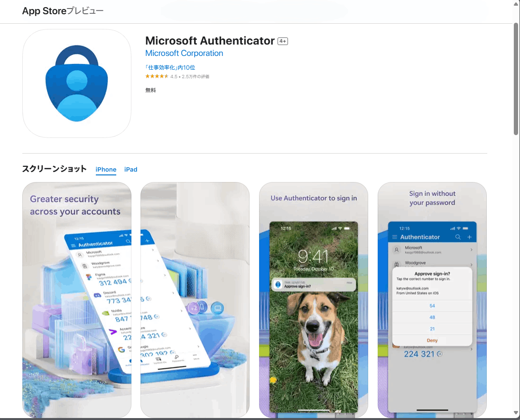Screen dimensions: 520x420
Task: Open the Microsoft Corporation developer link
Action: tap(184, 53)
